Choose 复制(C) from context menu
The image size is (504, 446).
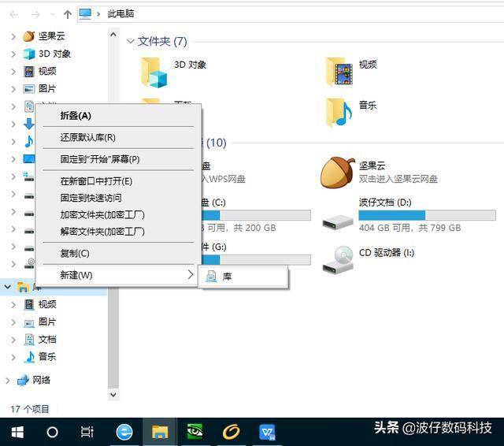[x=118, y=254]
